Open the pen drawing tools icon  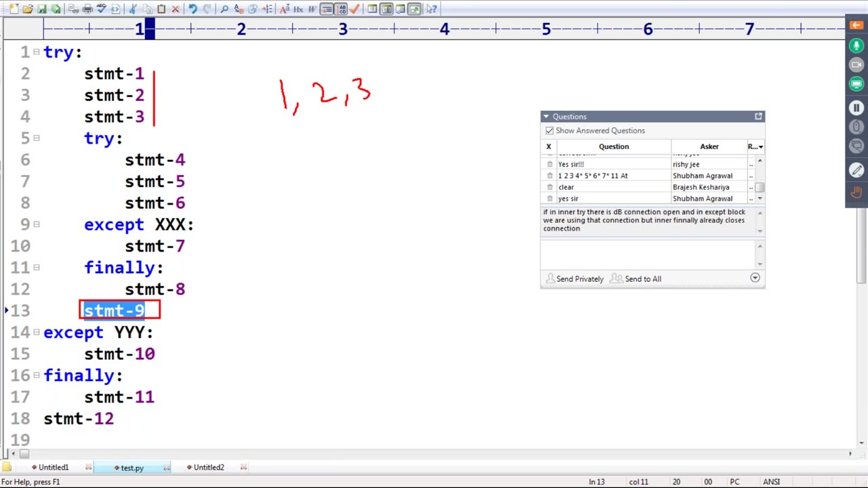tap(856, 170)
